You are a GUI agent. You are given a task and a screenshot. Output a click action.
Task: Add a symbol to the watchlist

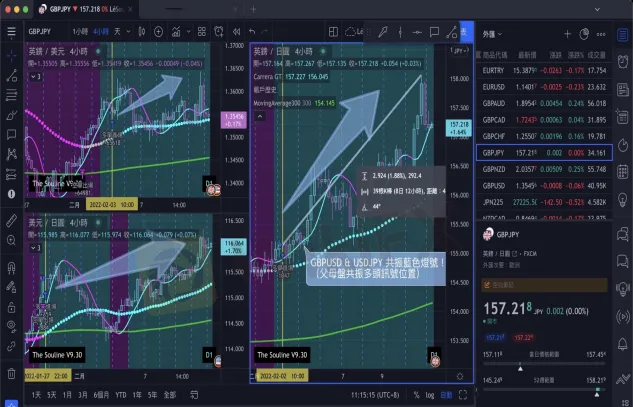click(x=567, y=34)
